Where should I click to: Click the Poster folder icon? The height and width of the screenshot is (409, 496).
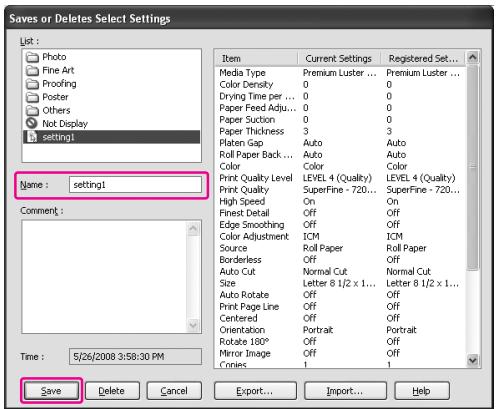[32, 97]
